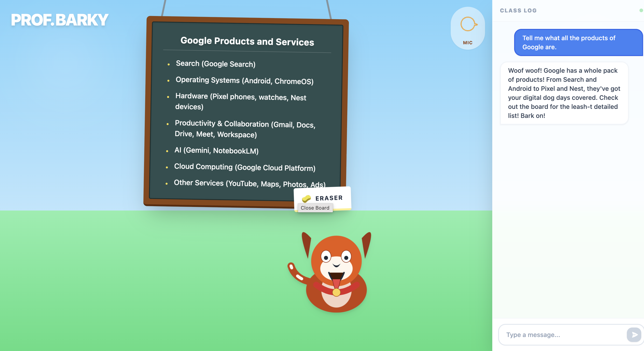Image resolution: width=644 pixels, height=351 pixels.
Task: Click the MIC circle icon
Action: 468,24
